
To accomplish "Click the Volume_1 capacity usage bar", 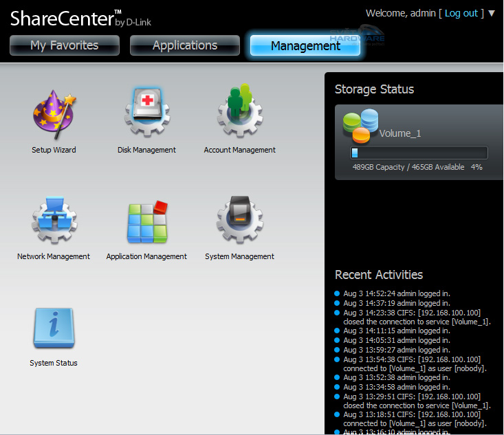I will 419,153.
